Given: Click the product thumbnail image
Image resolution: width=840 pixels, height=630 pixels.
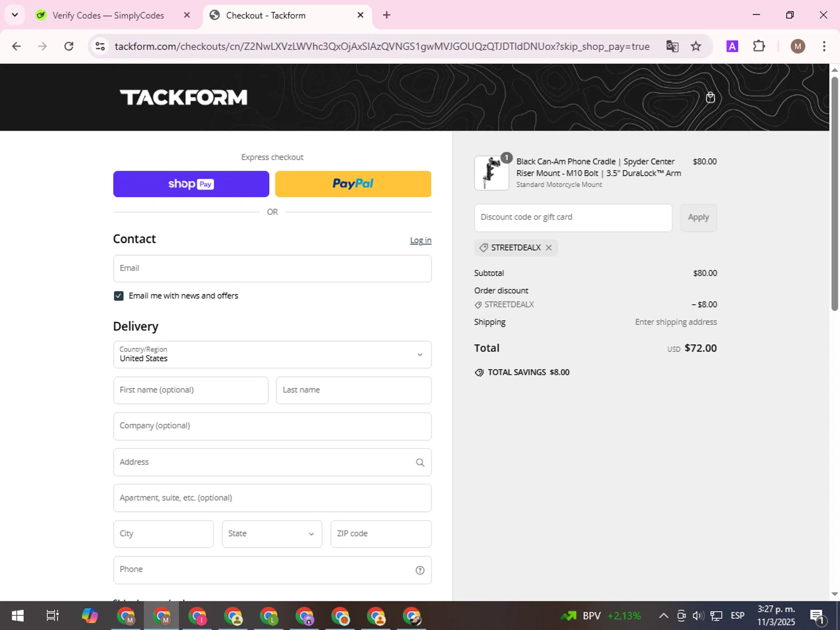Looking at the screenshot, I should (492, 173).
